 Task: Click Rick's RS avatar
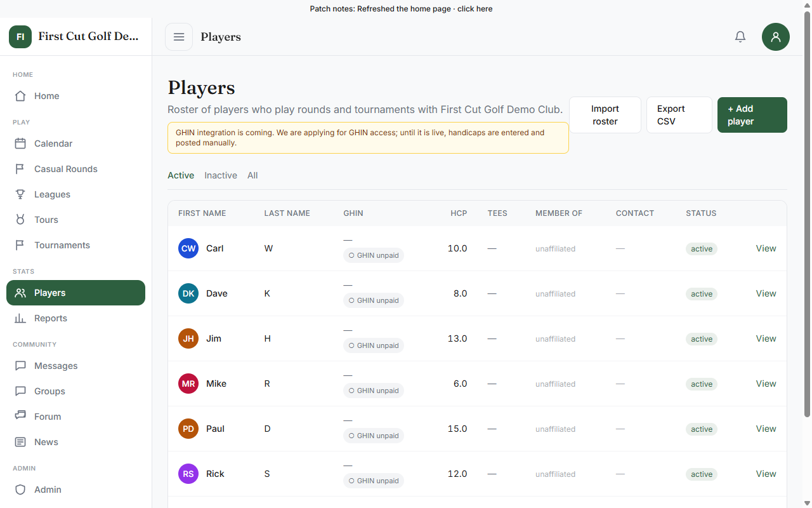(x=188, y=474)
